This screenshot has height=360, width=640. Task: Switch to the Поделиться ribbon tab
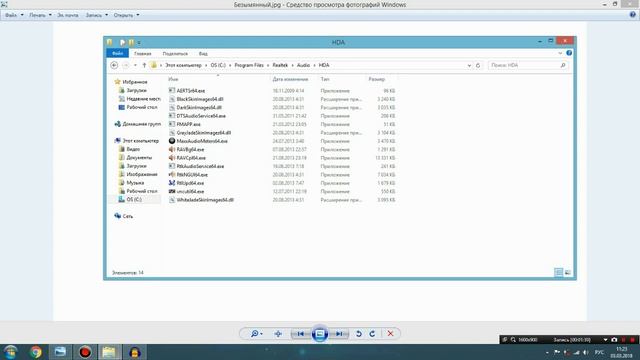tap(175, 53)
